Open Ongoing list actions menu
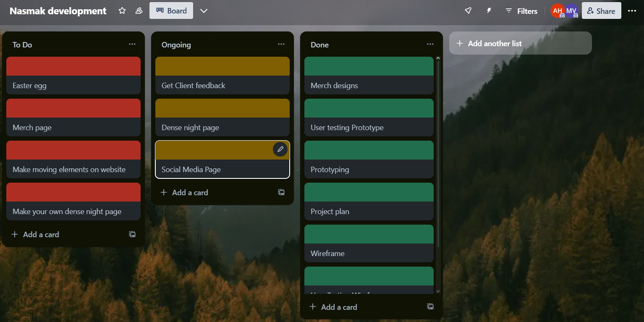 (281, 45)
